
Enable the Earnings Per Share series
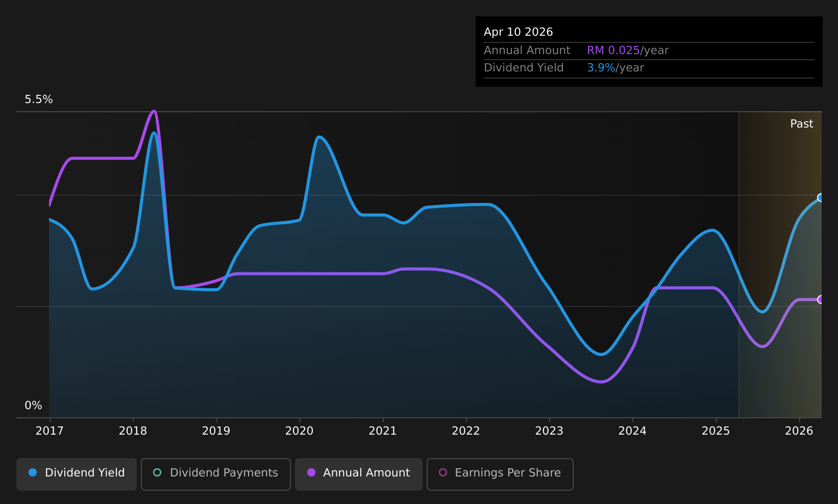tap(500, 474)
